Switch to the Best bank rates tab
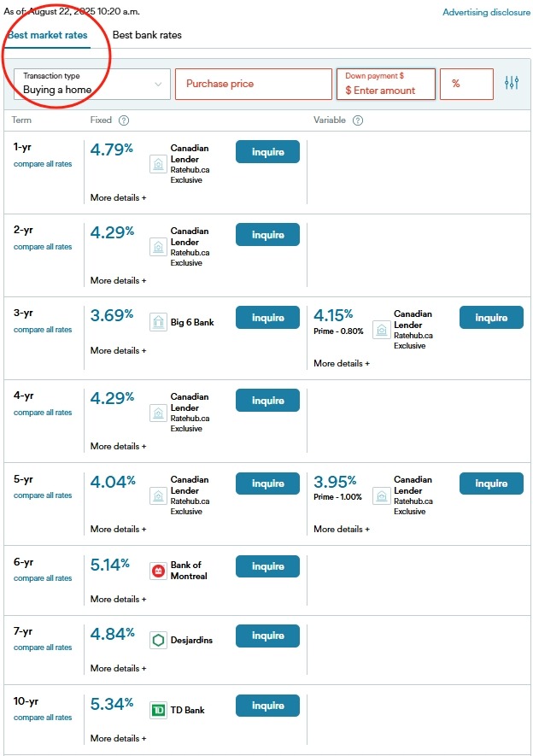The image size is (533, 756). tap(147, 35)
